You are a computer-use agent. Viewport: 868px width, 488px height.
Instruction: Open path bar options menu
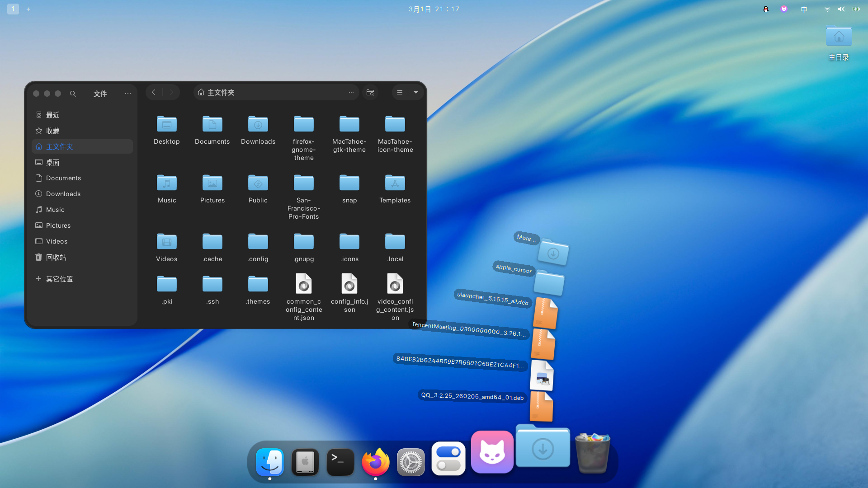coord(351,92)
